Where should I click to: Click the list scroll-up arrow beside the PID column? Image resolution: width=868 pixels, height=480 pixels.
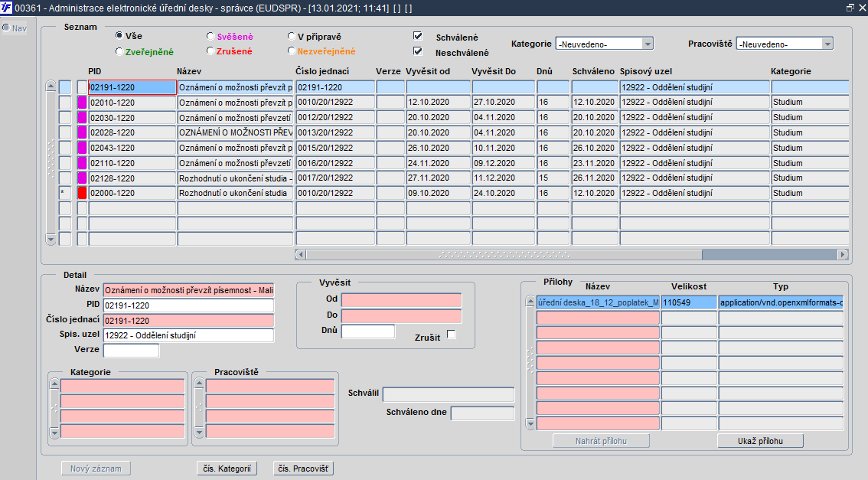[x=51, y=86]
